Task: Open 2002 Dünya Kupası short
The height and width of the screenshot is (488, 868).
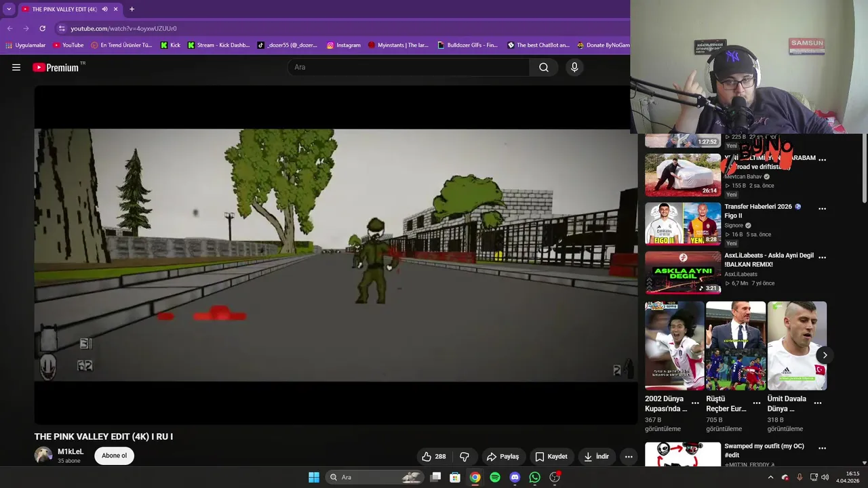Action: 675,346
